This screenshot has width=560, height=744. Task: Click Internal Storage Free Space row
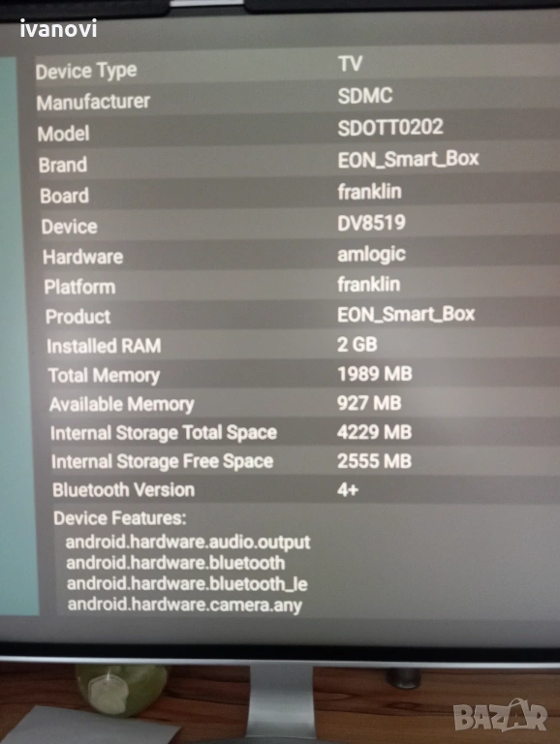click(305, 461)
